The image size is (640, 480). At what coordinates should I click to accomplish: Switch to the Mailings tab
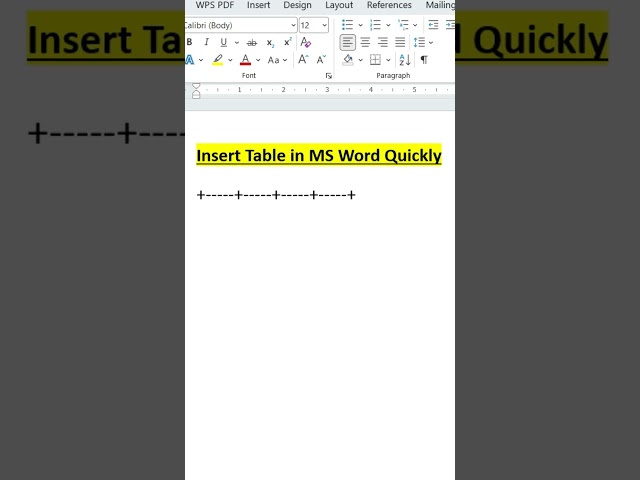(440, 5)
